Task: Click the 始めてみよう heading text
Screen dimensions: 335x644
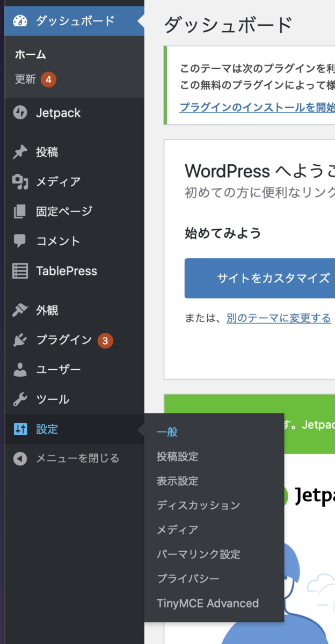Action: [223, 233]
